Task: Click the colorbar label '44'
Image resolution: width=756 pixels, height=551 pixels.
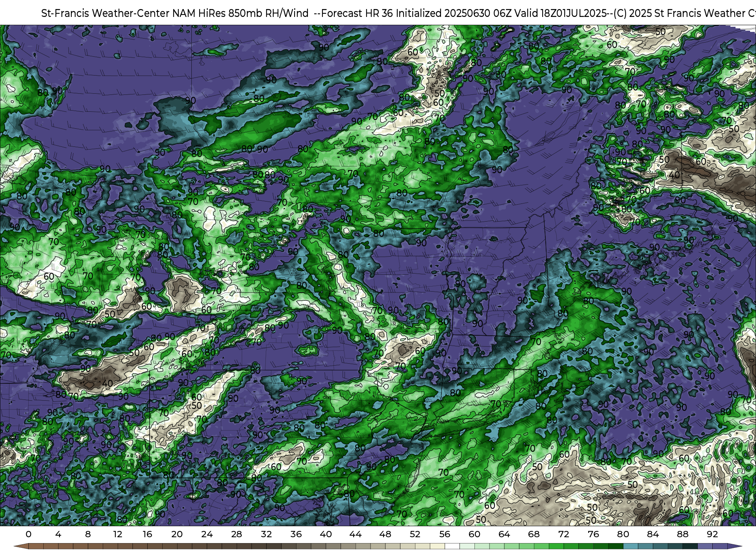Action: click(355, 534)
